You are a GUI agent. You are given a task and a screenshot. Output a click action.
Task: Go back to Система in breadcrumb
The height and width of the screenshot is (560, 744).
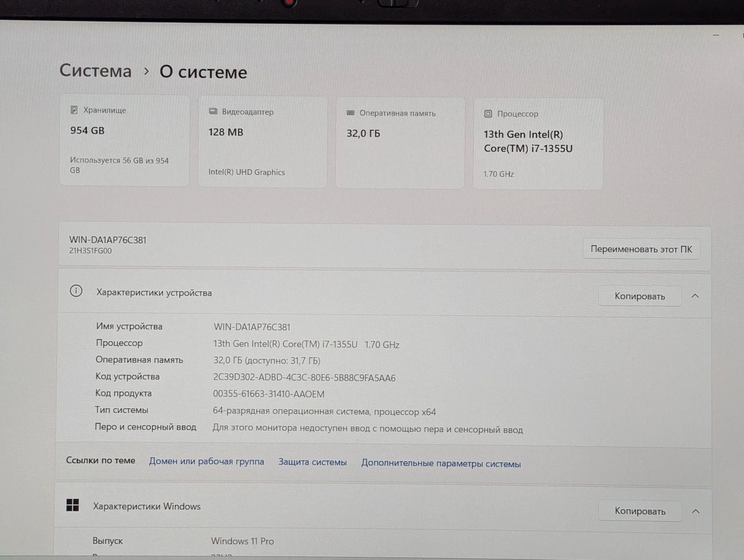(x=96, y=70)
